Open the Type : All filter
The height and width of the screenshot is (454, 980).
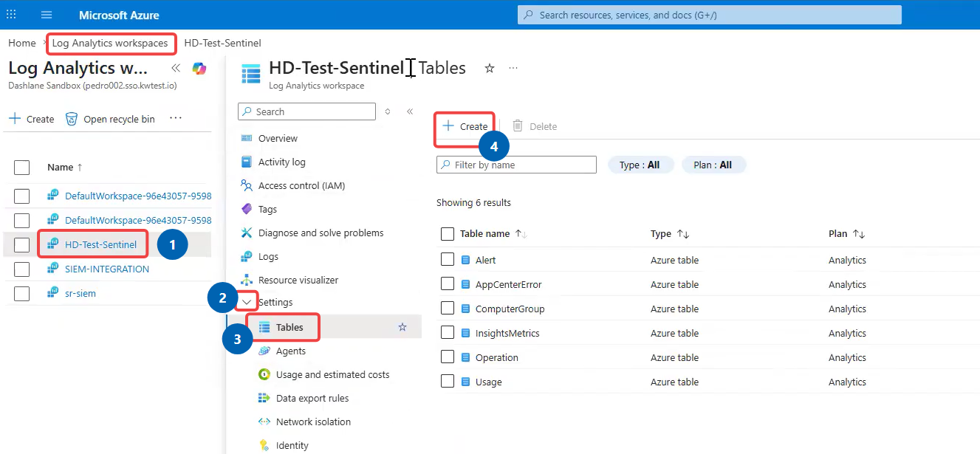(x=640, y=165)
